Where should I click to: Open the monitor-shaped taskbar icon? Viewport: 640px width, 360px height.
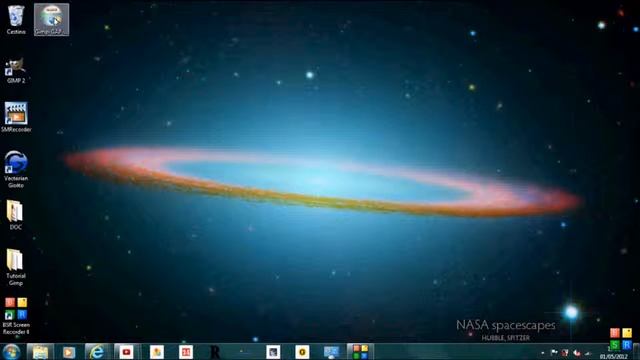click(331, 352)
